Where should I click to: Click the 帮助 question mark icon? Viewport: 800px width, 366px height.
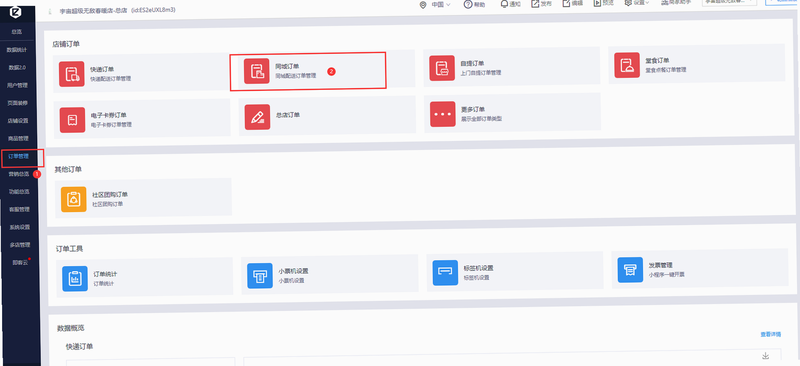468,4
